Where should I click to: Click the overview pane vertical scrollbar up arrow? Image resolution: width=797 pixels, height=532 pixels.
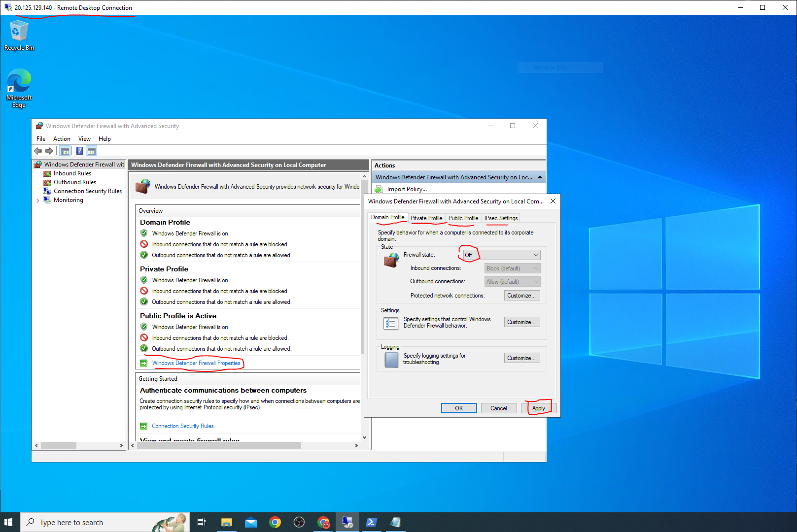click(364, 176)
